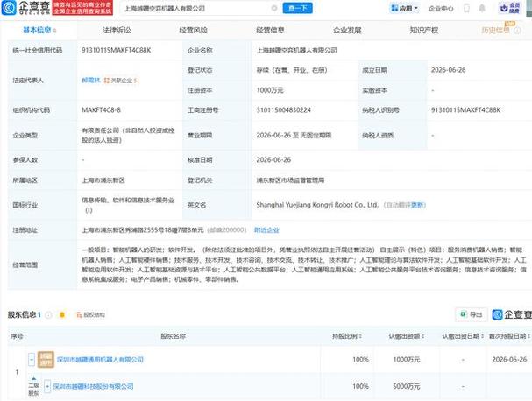
Task: Clear the search box with the X icon
Action: click(274, 8)
